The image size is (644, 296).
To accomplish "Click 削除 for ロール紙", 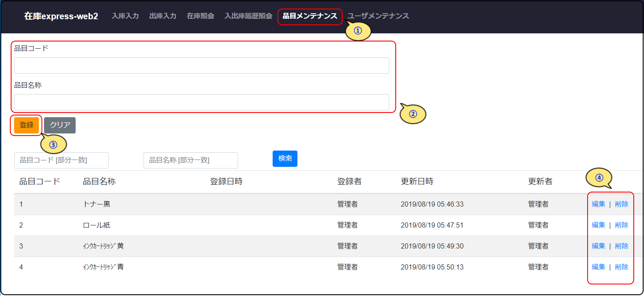I will (x=621, y=225).
